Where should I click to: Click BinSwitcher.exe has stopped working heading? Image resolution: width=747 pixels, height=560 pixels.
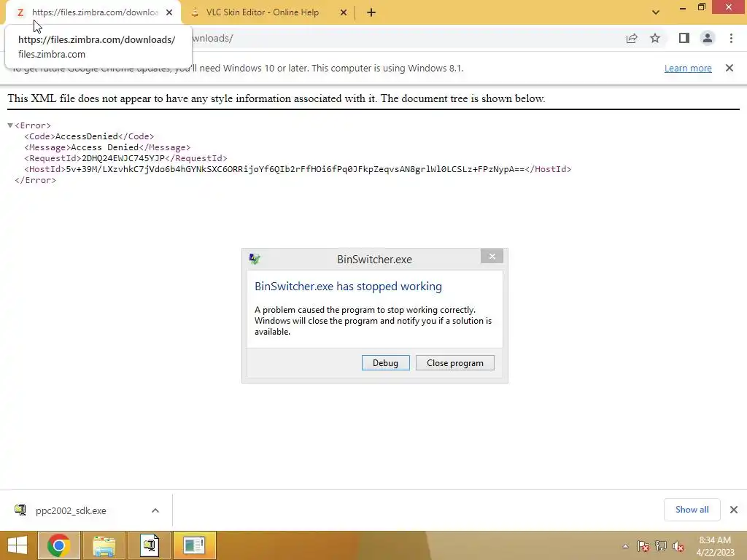348,286
